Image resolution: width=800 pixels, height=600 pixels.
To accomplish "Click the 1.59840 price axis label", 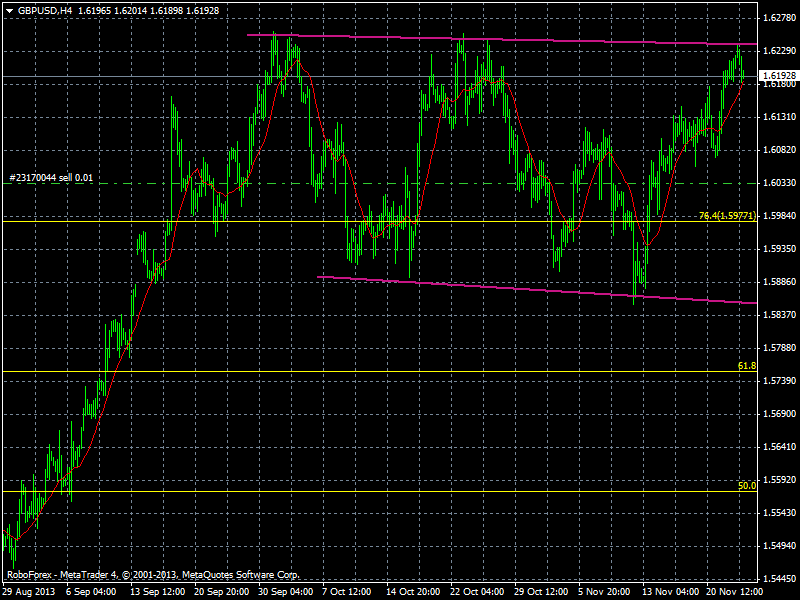I will pos(779,216).
